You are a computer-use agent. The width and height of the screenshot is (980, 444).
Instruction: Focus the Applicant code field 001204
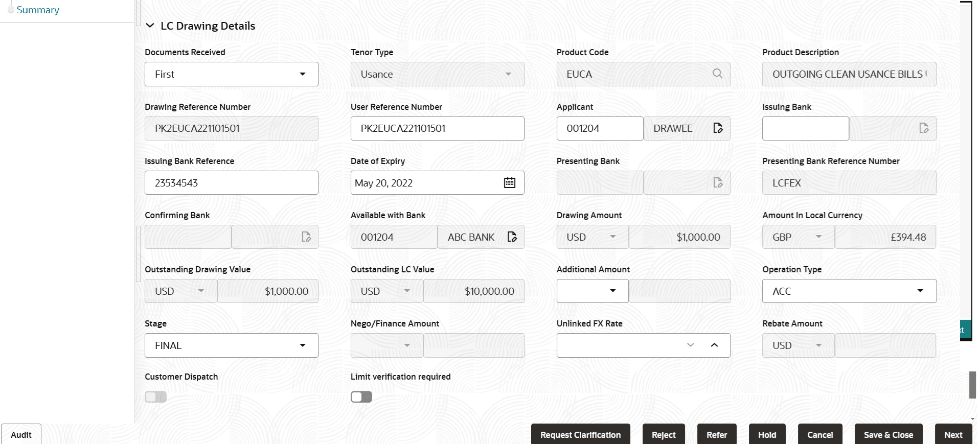(600, 128)
